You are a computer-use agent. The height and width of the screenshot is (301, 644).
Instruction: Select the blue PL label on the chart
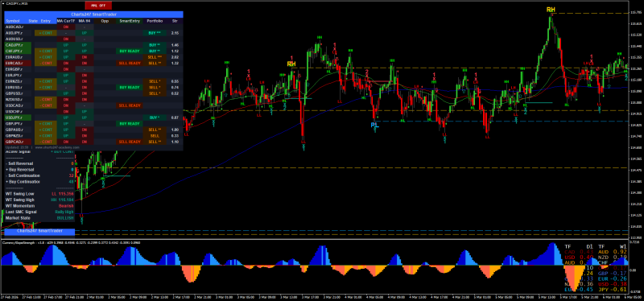coord(374,125)
